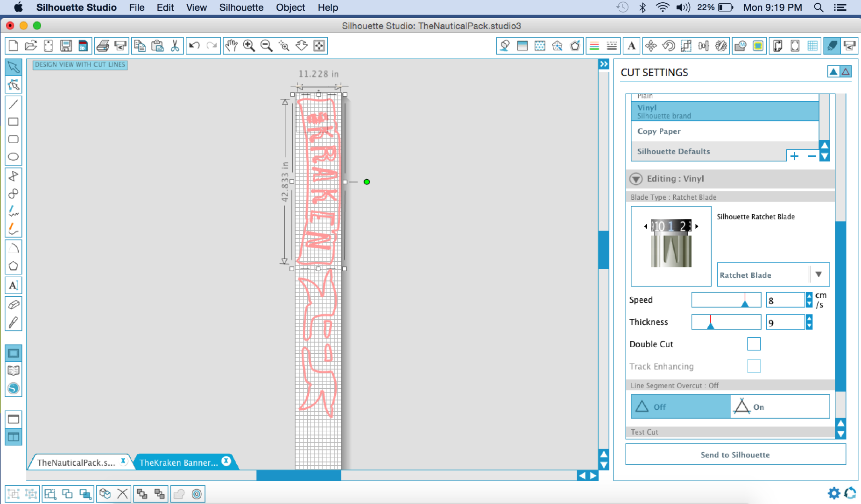Select the Edit Points tool
The width and height of the screenshot is (861, 504).
(13, 85)
